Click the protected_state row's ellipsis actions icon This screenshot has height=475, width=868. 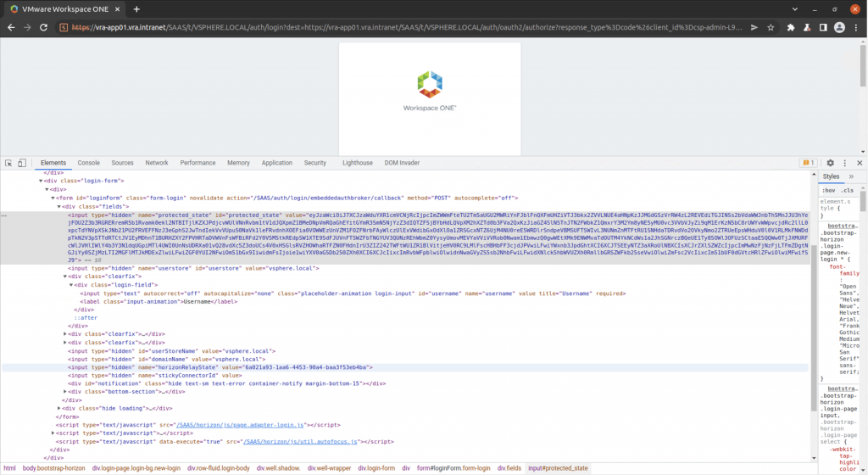click(4, 215)
